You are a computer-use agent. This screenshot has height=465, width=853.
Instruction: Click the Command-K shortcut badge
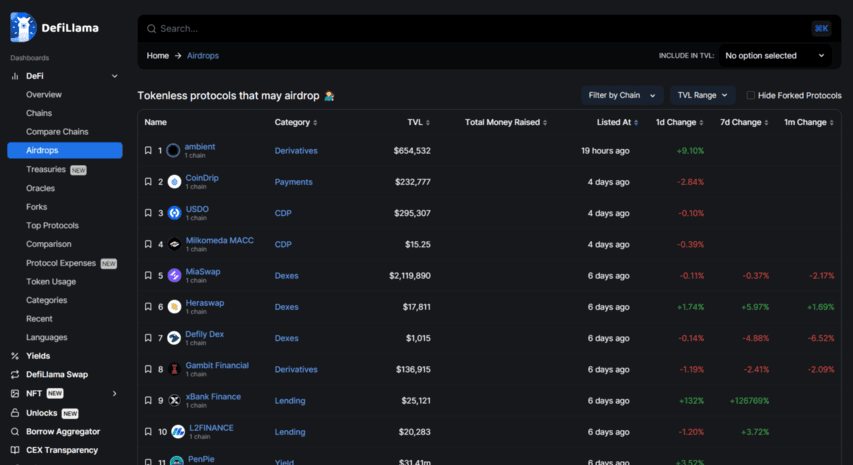821,28
